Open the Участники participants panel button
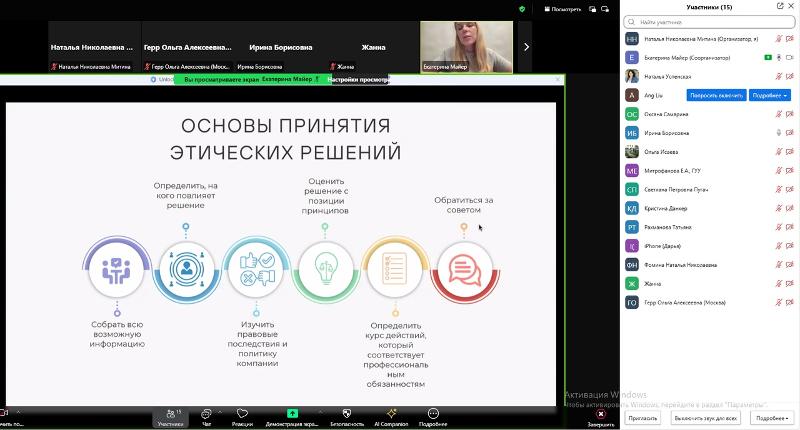 point(170,415)
